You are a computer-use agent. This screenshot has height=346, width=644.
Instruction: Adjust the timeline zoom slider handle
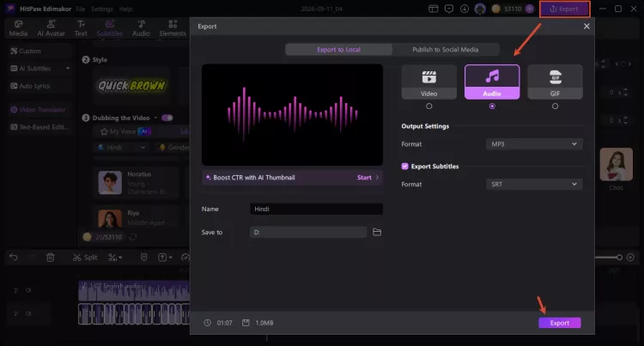click(x=619, y=258)
